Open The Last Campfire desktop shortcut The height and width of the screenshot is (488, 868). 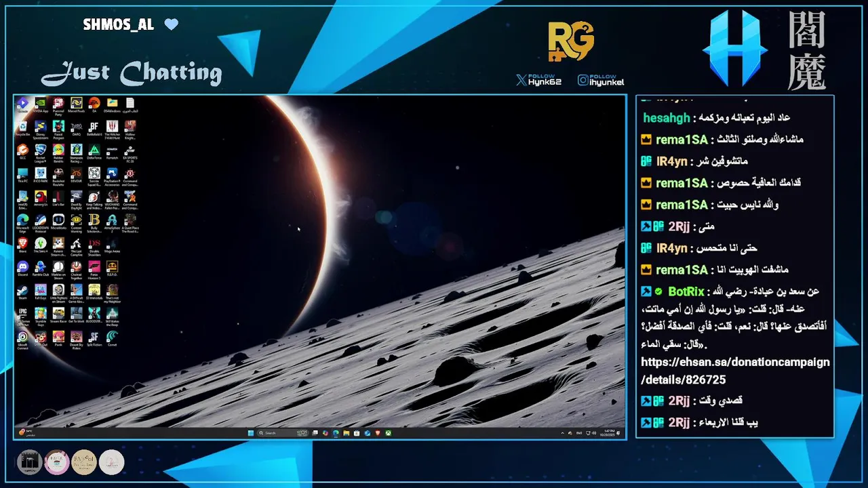coord(76,245)
